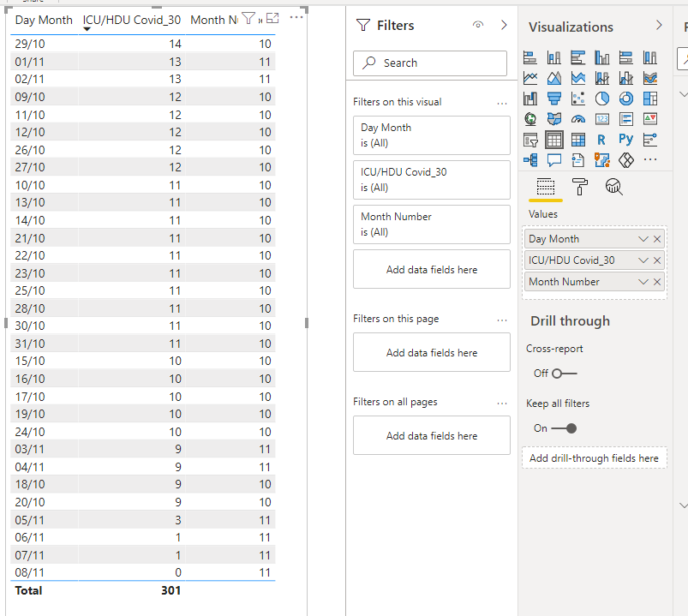Viewport: 688px width, 616px height.
Task: Click Add data fields under this page
Action: [432, 352]
